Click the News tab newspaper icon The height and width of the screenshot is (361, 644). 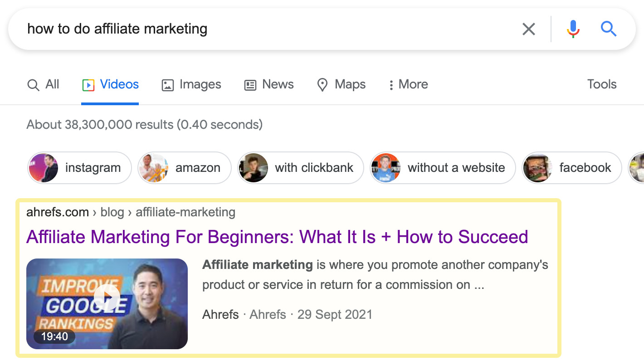tap(250, 84)
